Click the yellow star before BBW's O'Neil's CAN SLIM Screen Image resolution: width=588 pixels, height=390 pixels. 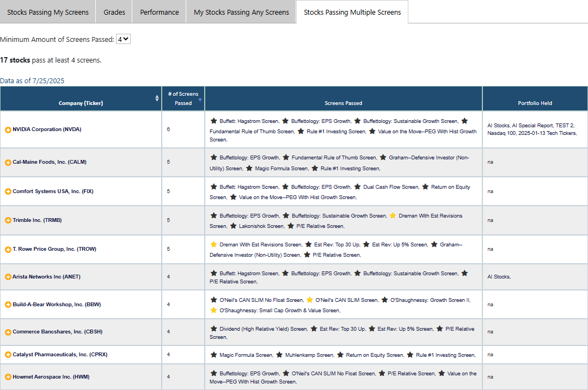[310, 300]
